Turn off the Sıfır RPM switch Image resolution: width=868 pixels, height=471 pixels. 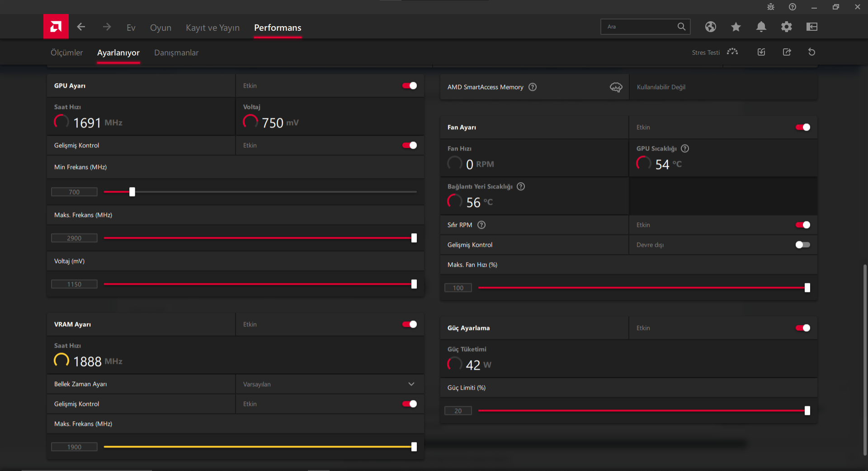[x=803, y=225]
